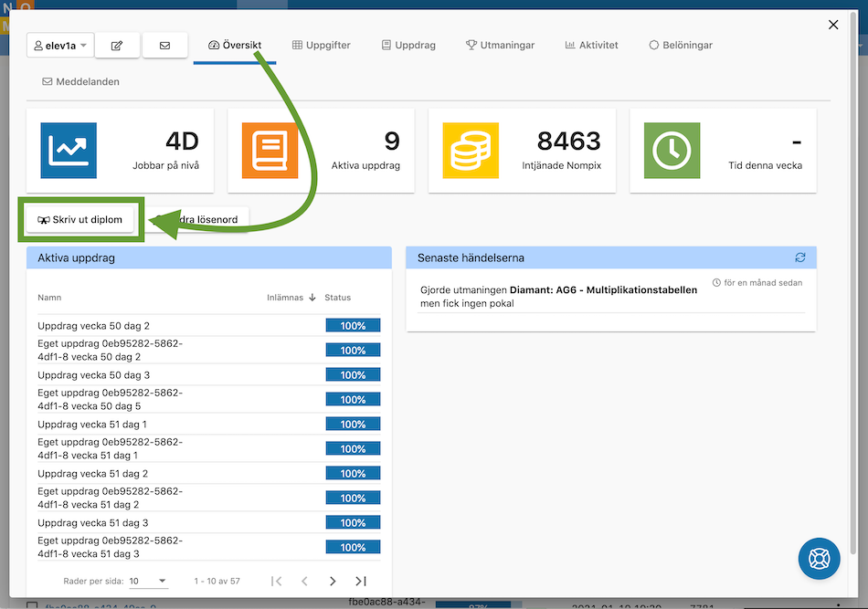This screenshot has width=868, height=609.
Task: Click the 4D level value
Action: tap(182, 142)
